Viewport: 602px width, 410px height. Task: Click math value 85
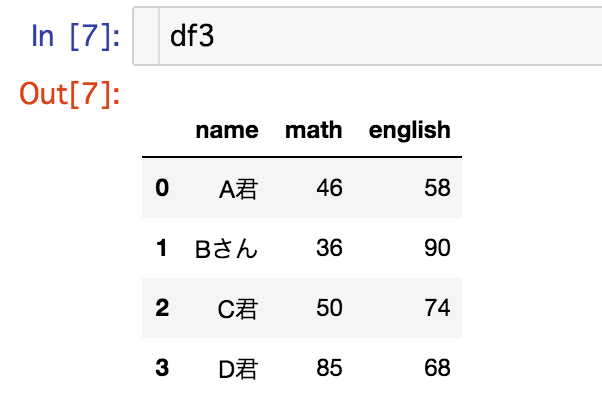(x=329, y=368)
